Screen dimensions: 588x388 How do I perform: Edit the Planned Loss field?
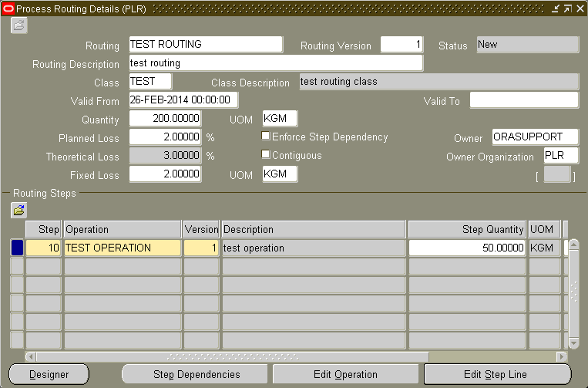(x=165, y=137)
